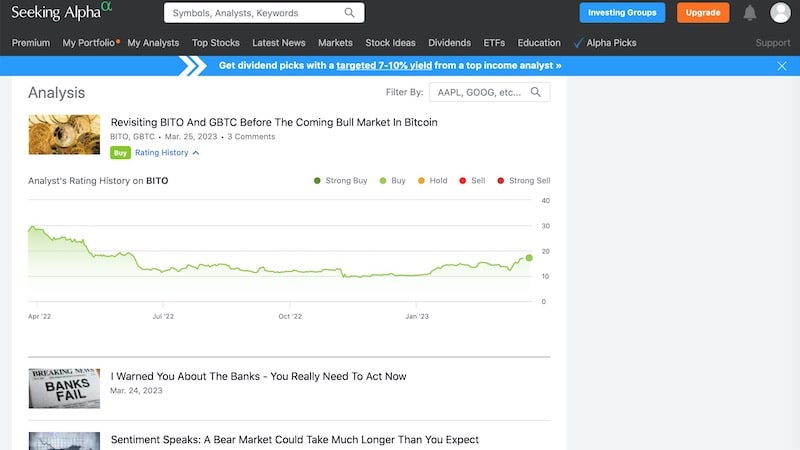
Task: Click the Mar. 25, 2023 date text
Action: tap(191, 137)
